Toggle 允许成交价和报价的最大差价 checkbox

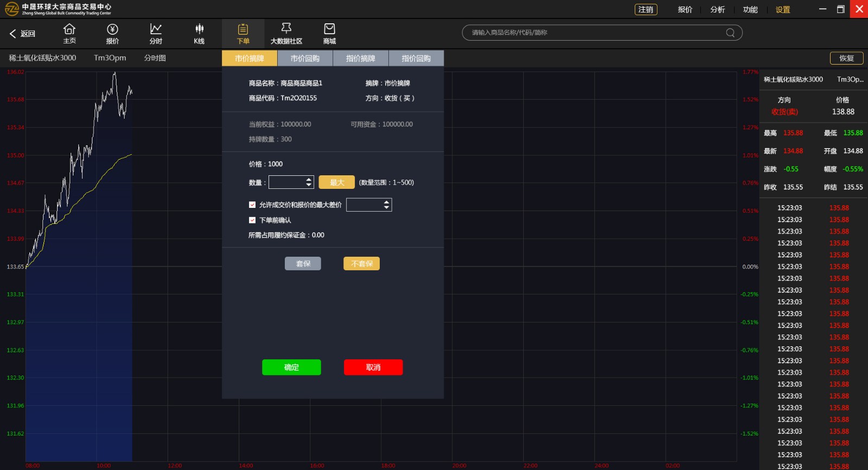click(252, 205)
